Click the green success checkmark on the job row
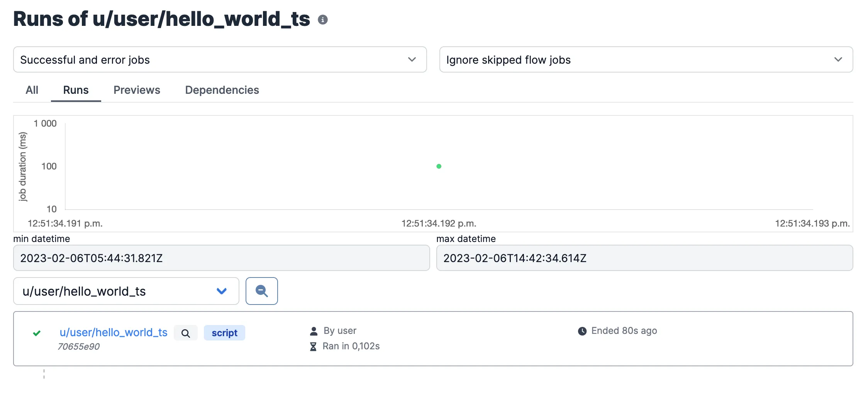Viewport: 868px width, 396px height. [37, 333]
